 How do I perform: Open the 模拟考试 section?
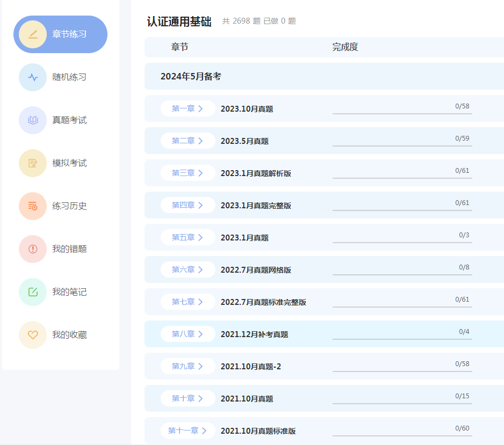pos(69,163)
